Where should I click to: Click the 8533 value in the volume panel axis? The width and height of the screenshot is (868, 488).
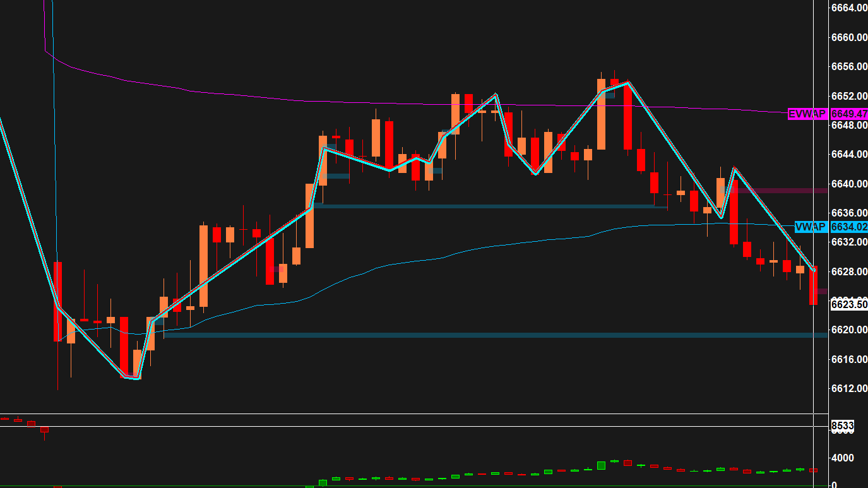[x=842, y=427]
